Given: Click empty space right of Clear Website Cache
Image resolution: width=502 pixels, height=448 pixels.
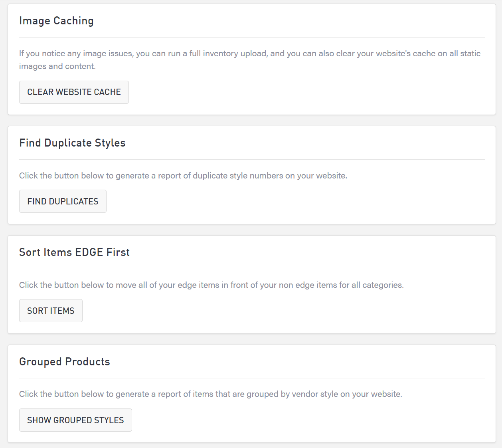Looking at the screenshot, I should pos(303,92).
